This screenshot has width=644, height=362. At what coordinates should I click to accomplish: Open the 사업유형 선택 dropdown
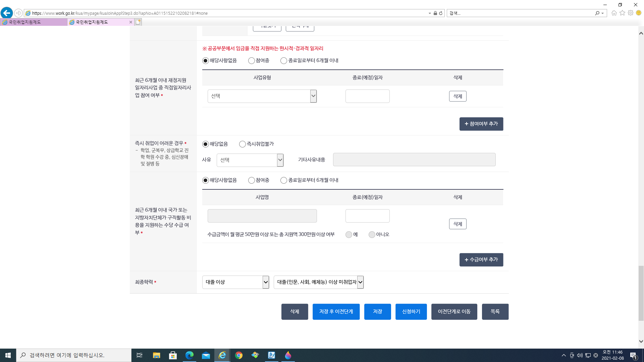coord(262,96)
